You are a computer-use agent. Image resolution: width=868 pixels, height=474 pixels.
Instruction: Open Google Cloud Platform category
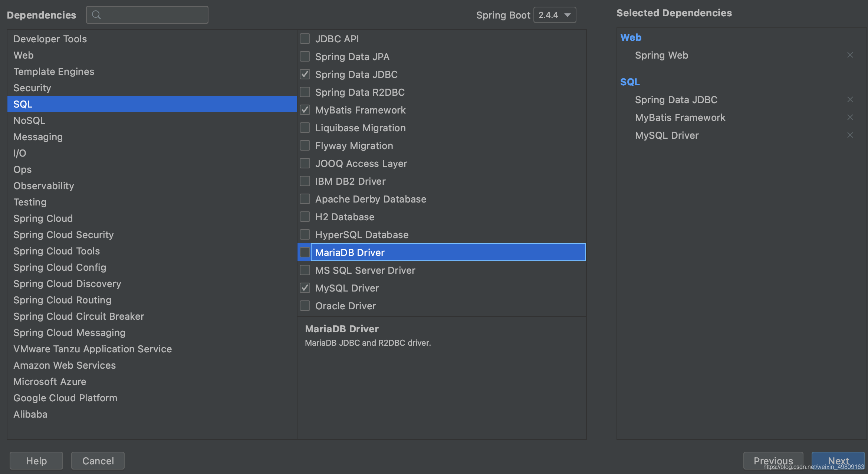[152, 398]
